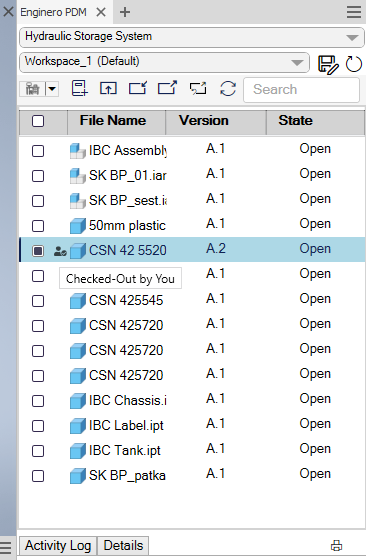
Task: Click the upload file toolbar icon
Action: point(108,88)
